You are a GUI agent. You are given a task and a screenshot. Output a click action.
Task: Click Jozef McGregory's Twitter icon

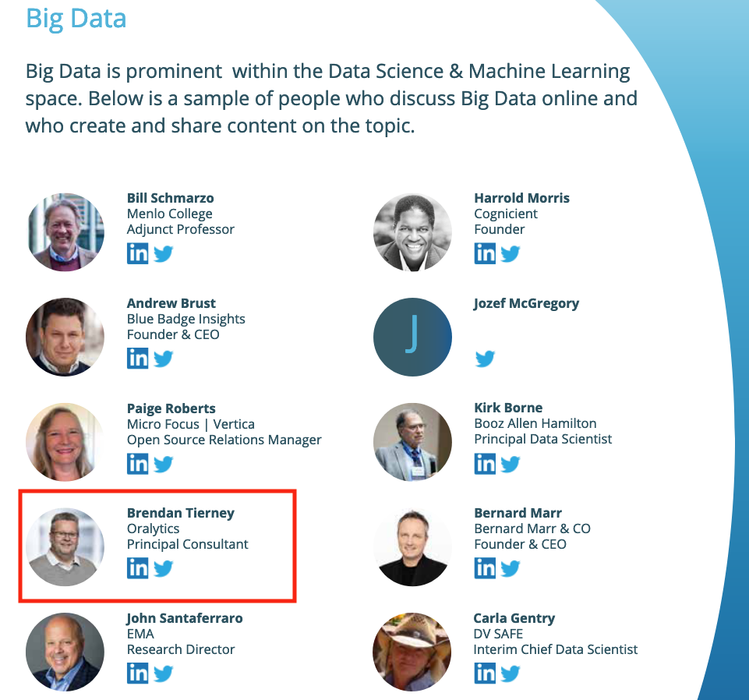485,359
